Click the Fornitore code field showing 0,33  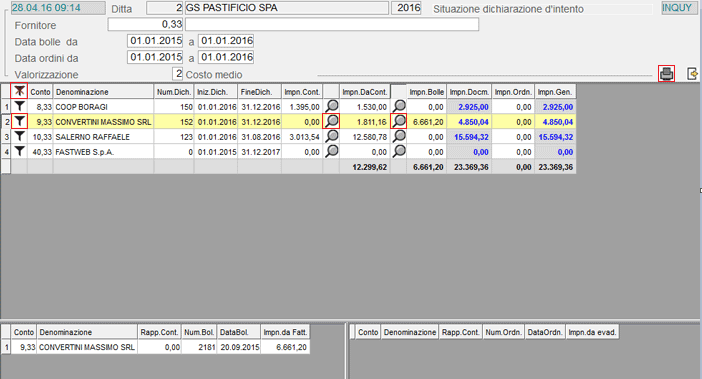pos(146,24)
